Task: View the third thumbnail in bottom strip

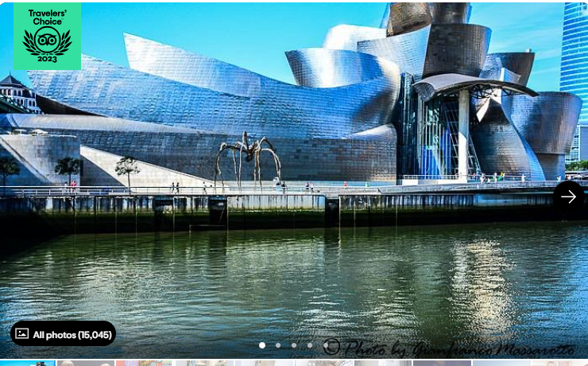Action: (x=145, y=363)
